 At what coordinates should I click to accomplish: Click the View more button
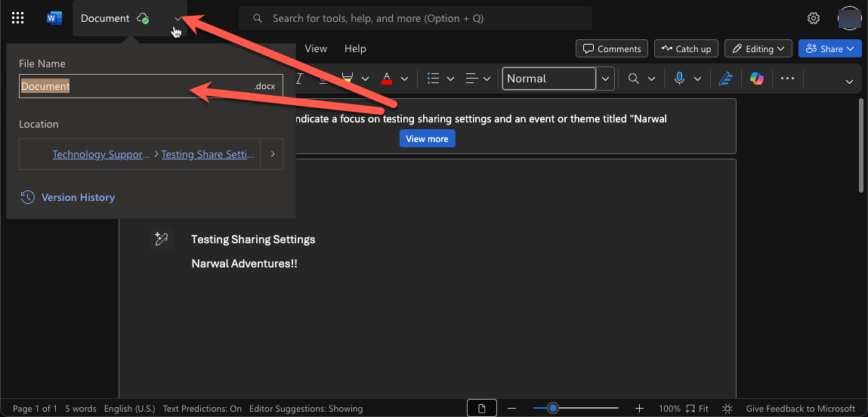(427, 139)
